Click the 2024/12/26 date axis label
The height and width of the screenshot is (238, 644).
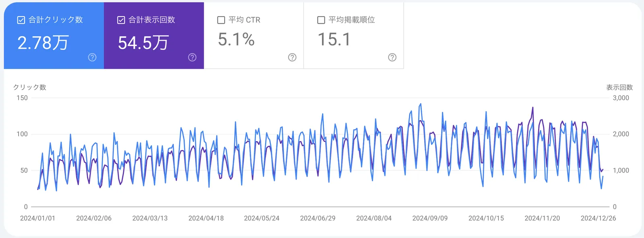(x=598, y=218)
